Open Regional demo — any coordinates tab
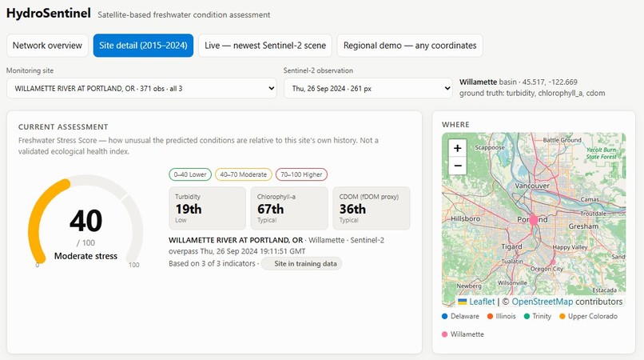The height and width of the screenshot is (360, 644). click(410, 46)
